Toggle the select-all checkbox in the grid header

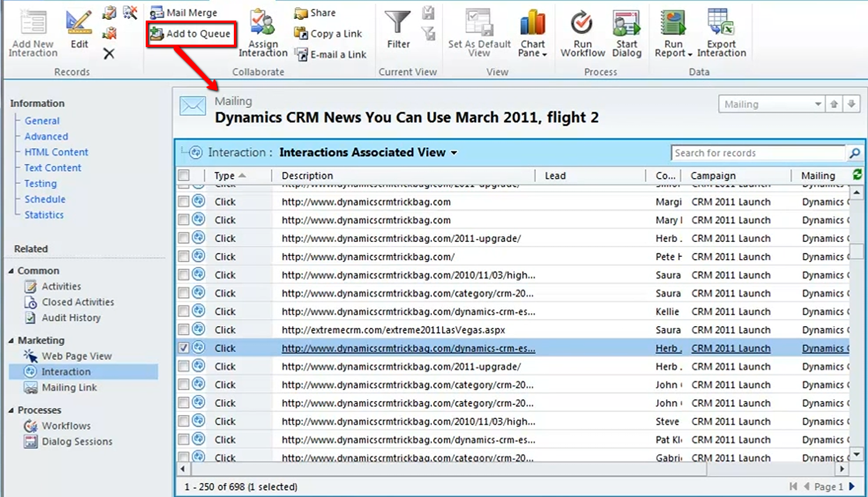(184, 175)
